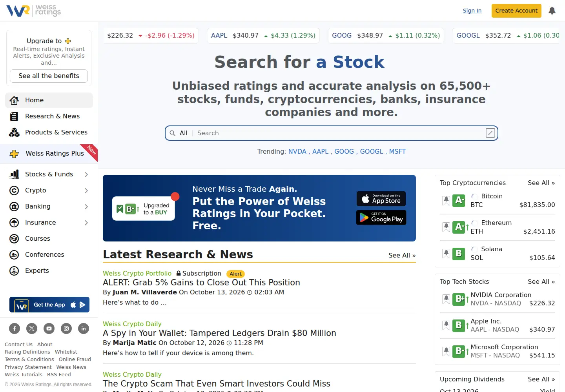Click the Weiss Ratings Plus icon
The image size is (565, 392).
[x=14, y=154]
